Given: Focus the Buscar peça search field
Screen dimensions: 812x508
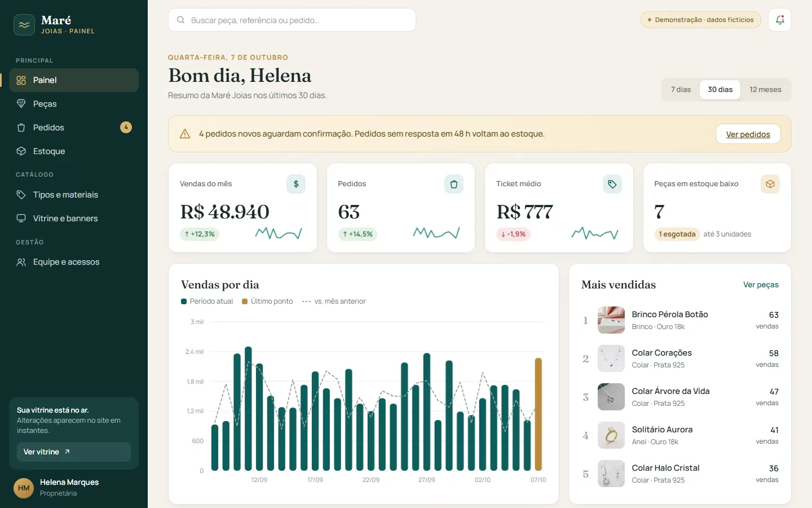Looking at the screenshot, I should pyautogui.click(x=292, y=20).
